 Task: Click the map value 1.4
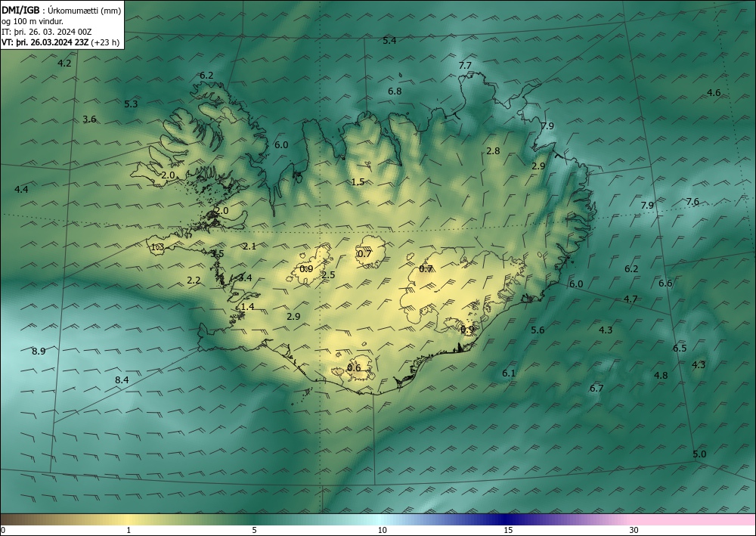click(247, 307)
